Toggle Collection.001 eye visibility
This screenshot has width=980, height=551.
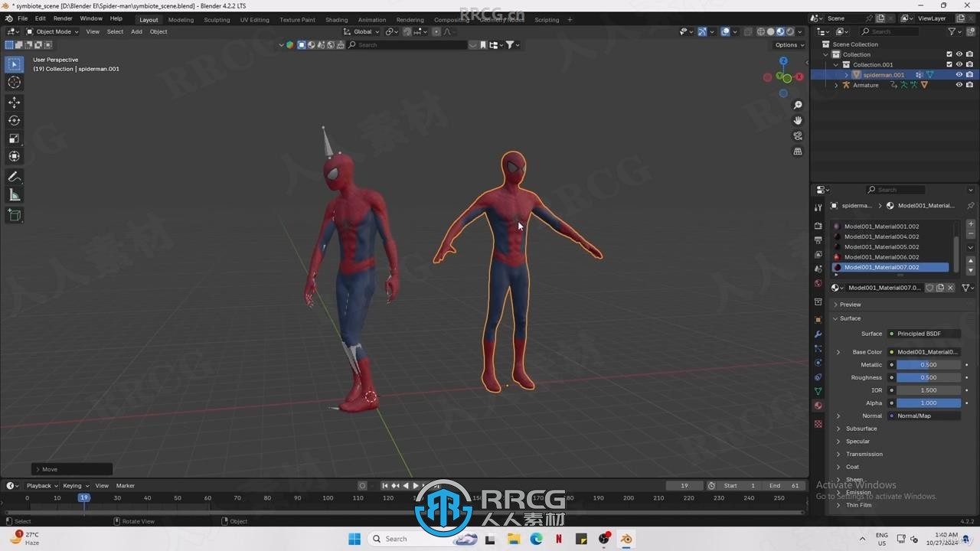coord(959,64)
